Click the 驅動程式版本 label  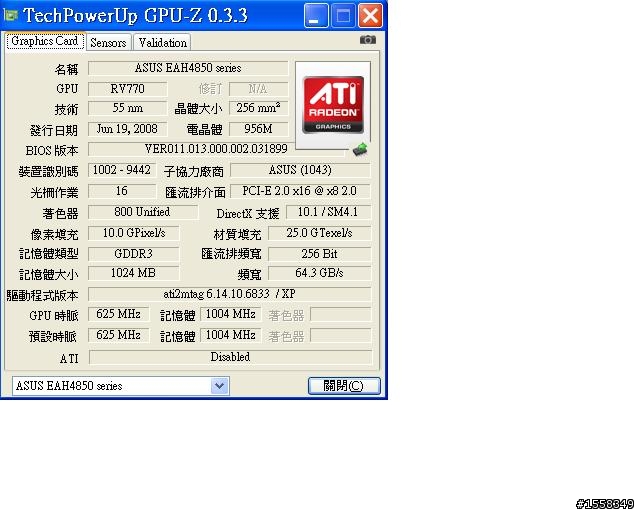pyautogui.click(x=42, y=296)
